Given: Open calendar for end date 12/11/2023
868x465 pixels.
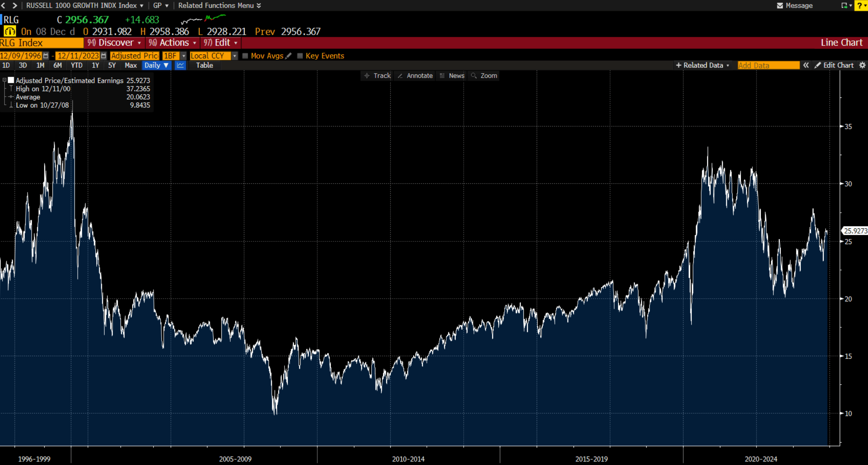Looking at the screenshot, I should (104, 56).
